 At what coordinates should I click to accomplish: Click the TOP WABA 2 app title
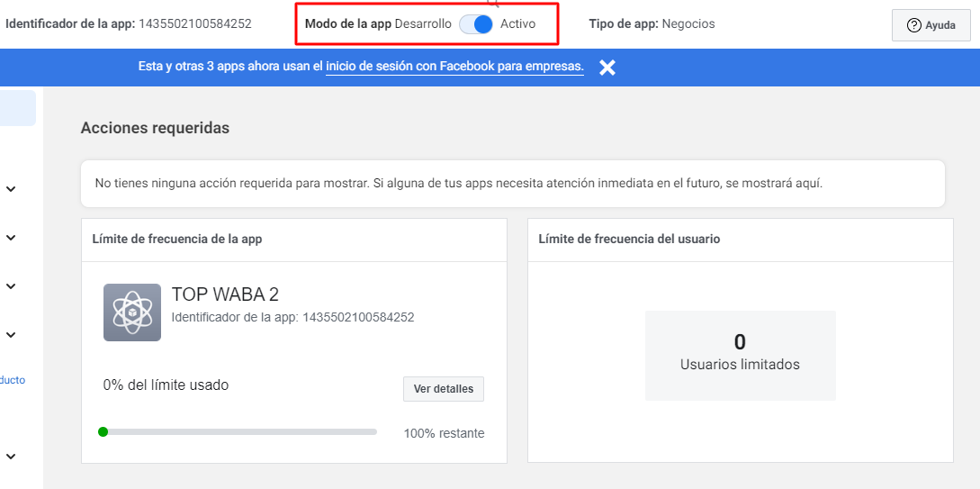pos(225,294)
